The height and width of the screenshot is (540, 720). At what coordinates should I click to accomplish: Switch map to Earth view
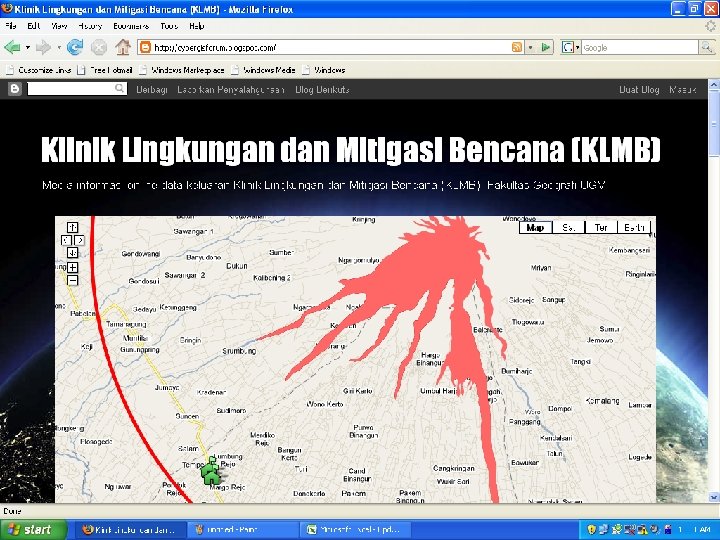(x=634, y=227)
